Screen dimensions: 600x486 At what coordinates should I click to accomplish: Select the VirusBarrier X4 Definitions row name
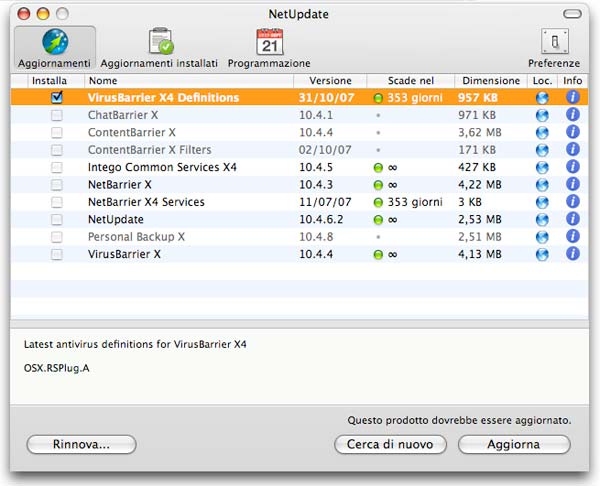click(x=163, y=98)
